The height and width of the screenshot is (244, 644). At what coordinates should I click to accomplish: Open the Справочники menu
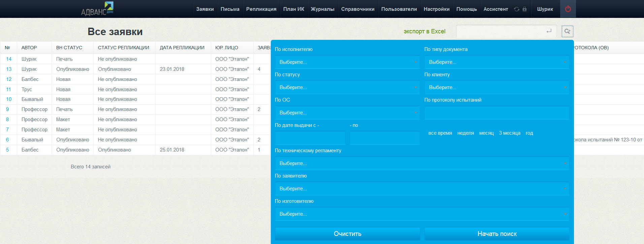[358, 9]
